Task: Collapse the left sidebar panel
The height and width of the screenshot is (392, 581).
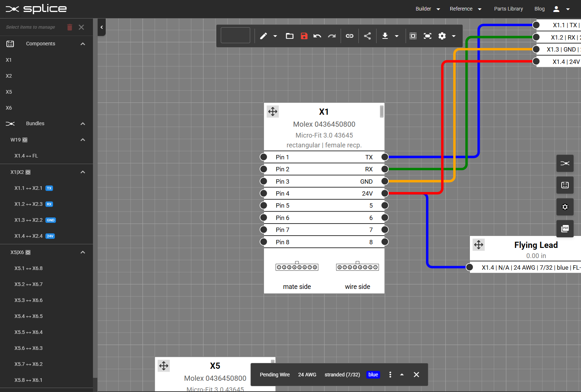Action: tap(102, 27)
